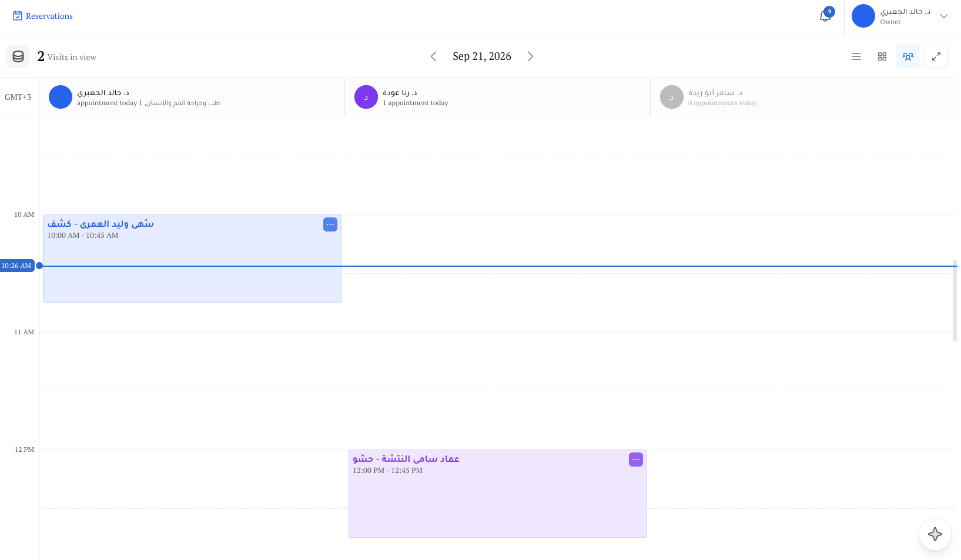The image size is (961, 560).
Task: Select د. خالد الجعبري column header
Action: (192, 97)
